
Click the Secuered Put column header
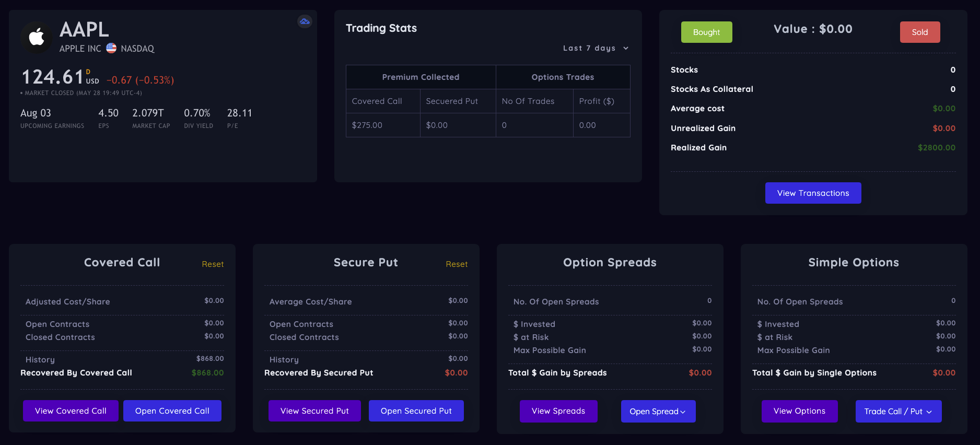[458, 101]
